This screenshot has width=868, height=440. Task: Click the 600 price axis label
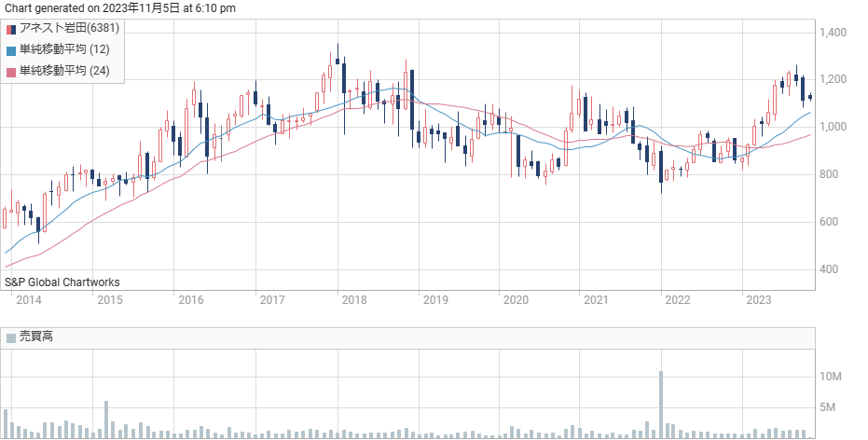tap(829, 222)
